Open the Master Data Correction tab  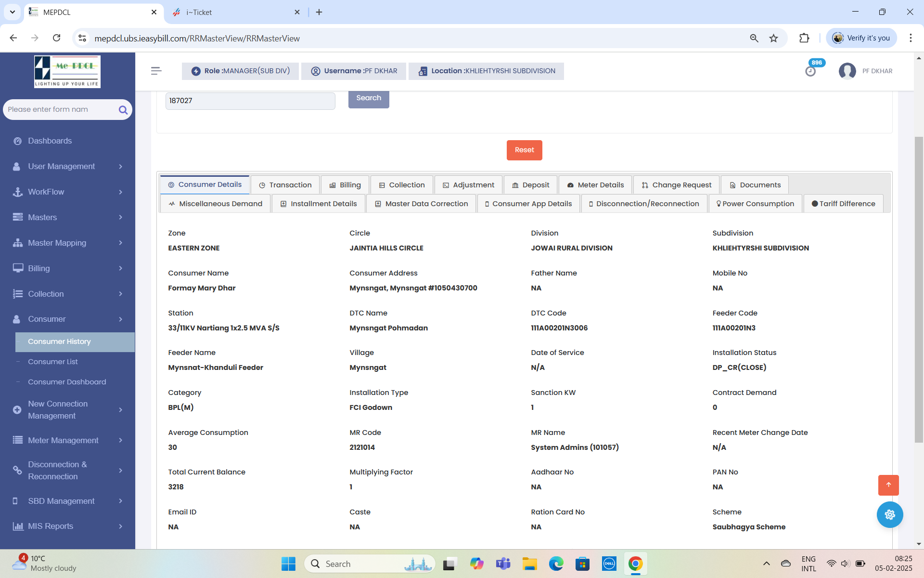click(421, 204)
